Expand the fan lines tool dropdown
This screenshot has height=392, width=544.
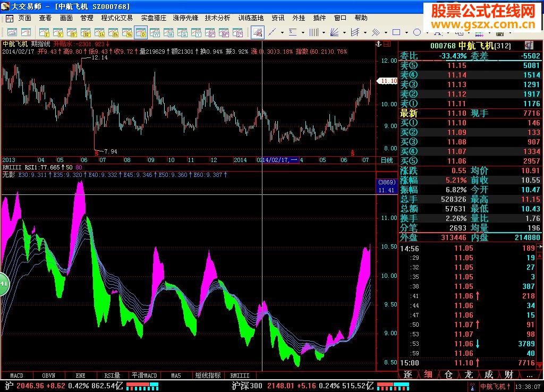(344, 32)
